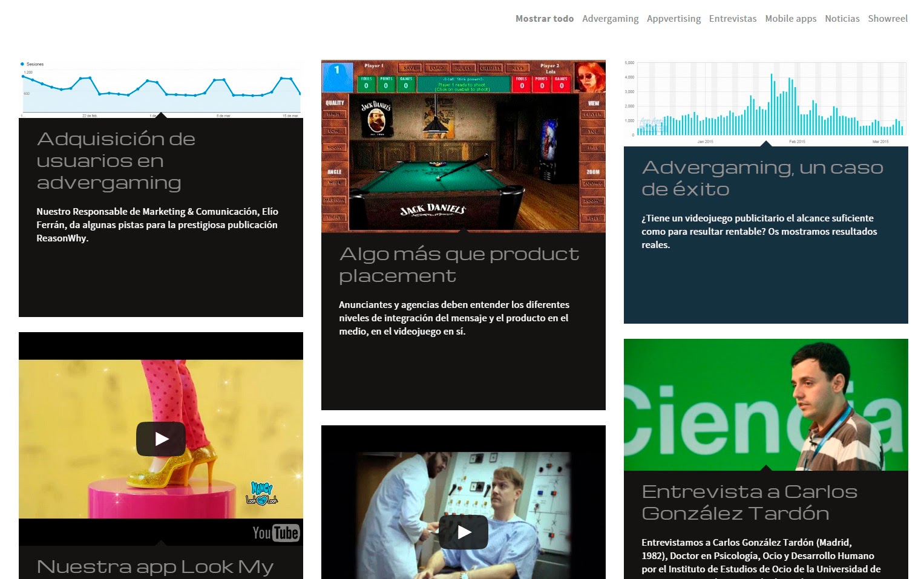Open YouTube logo on Nancy video
The image size is (924, 579).
click(276, 532)
